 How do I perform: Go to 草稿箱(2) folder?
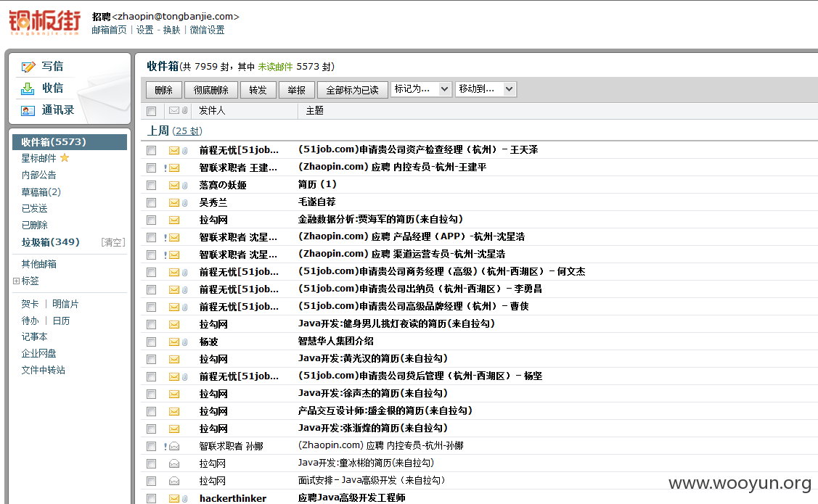coord(41,191)
